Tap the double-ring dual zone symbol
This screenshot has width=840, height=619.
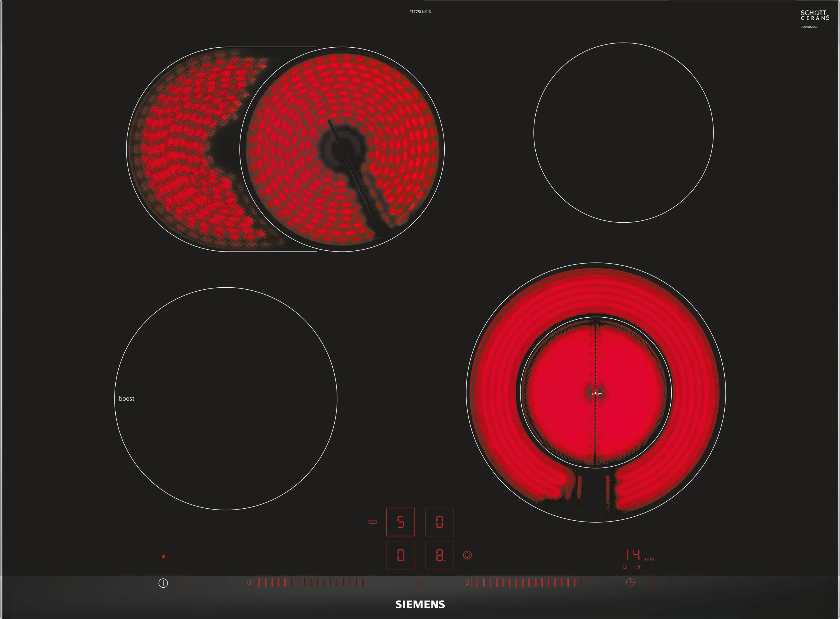pos(467,555)
